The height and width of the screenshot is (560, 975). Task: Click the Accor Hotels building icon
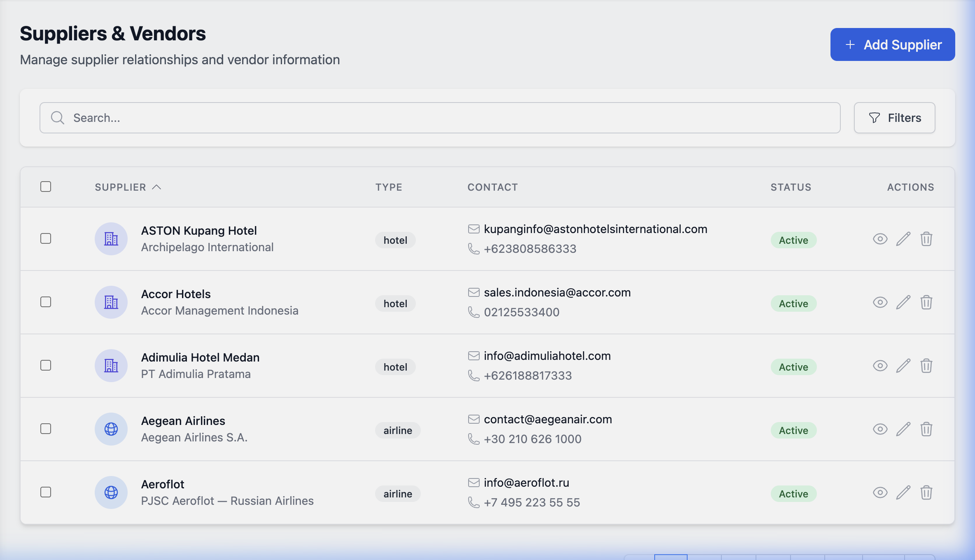point(111,302)
